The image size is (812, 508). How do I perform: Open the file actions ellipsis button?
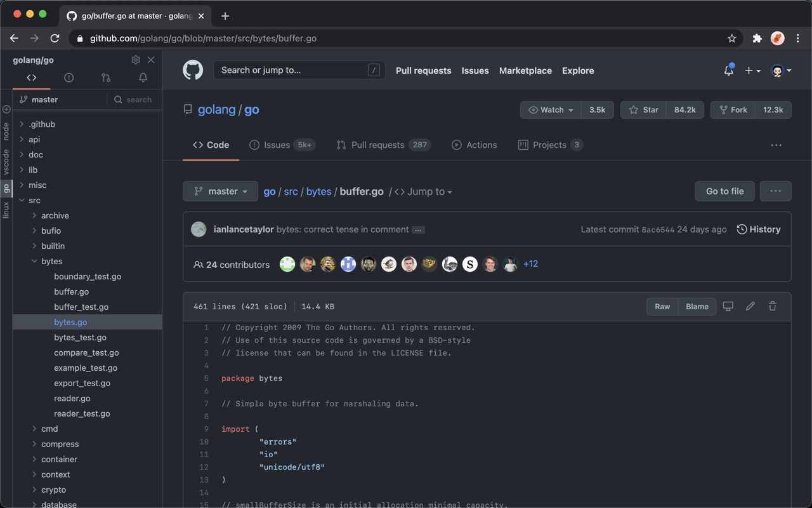(775, 191)
